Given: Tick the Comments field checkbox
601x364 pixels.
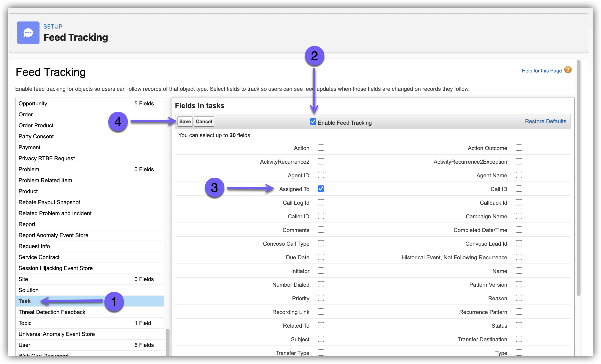Looking at the screenshot, I should click(x=321, y=230).
